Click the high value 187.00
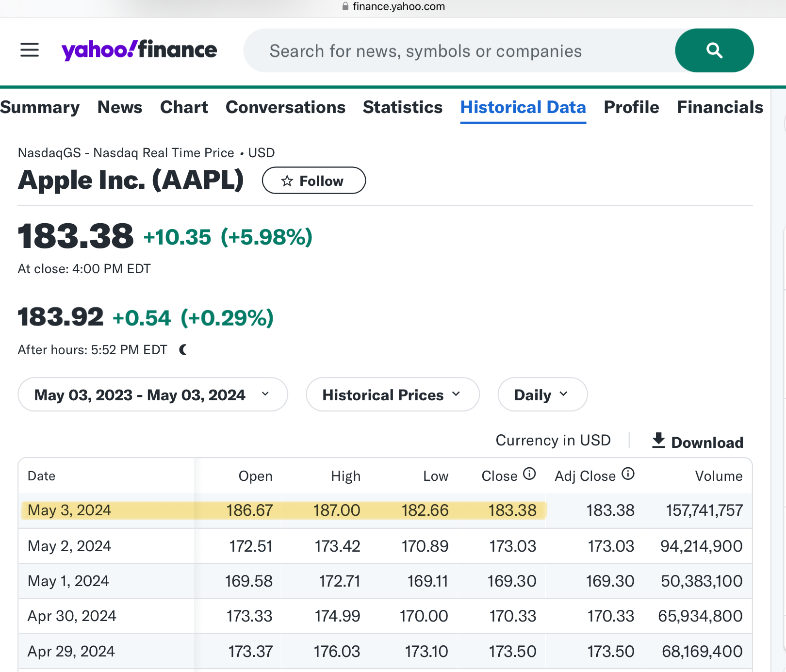Screen dimensions: 786x672 click(x=337, y=510)
